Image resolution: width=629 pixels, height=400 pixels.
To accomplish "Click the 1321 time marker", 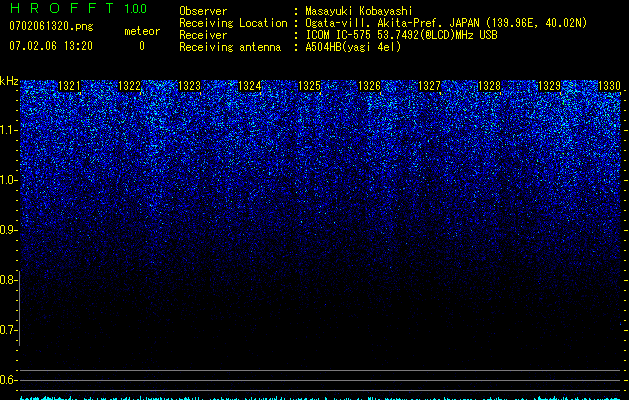I will coord(69,86).
